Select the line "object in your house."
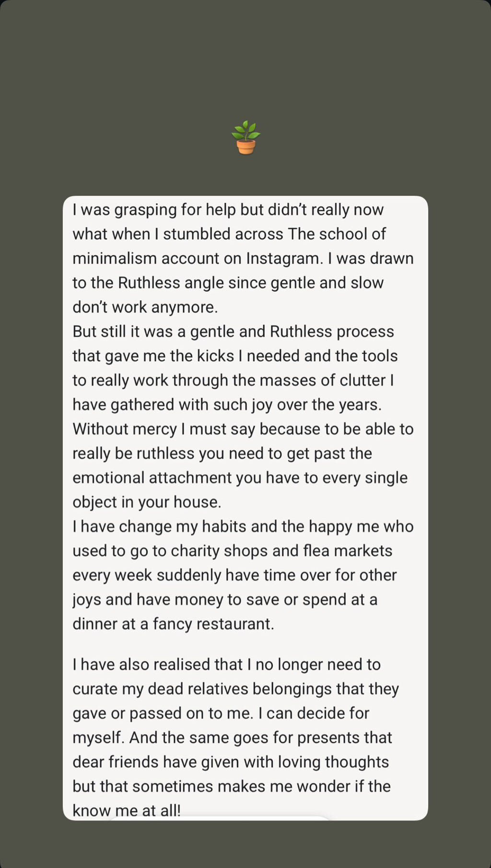The image size is (491, 868). [x=147, y=502]
